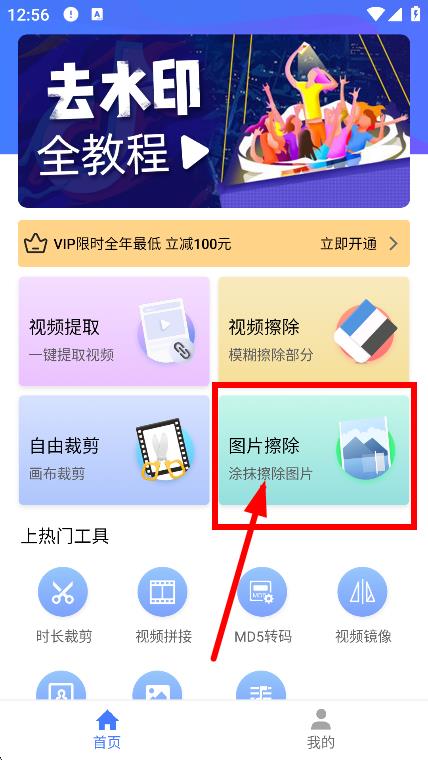Viewport: 428px width, 760px height.
Task: Open the 图片擦除 card
Action: [314, 450]
